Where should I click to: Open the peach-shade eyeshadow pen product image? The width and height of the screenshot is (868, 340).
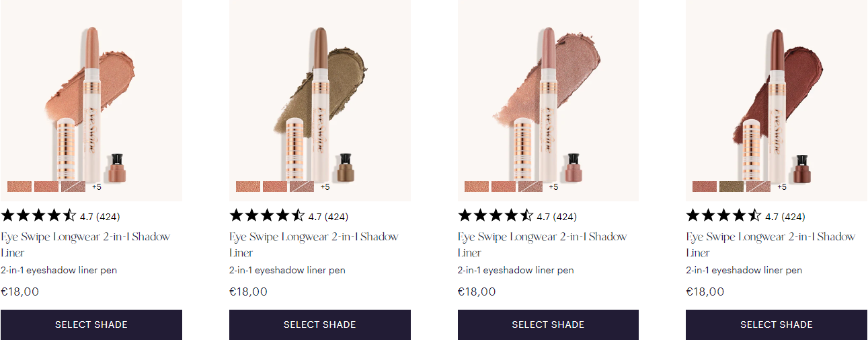(x=91, y=94)
